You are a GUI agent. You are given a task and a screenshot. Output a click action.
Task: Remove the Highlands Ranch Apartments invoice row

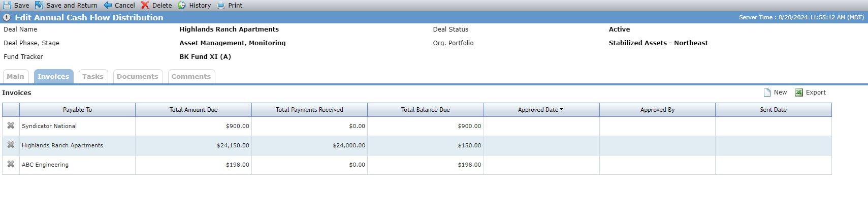(x=11, y=145)
